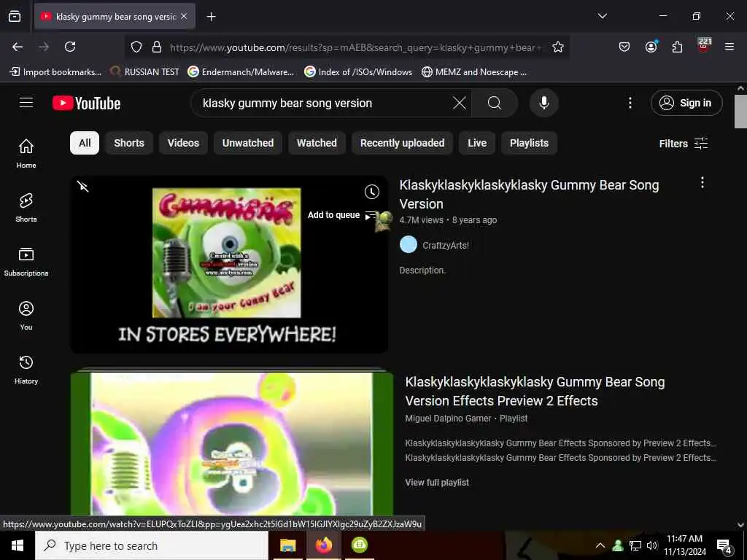
Task: Open the YouTube guide hamburger menu
Action: coord(26,103)
